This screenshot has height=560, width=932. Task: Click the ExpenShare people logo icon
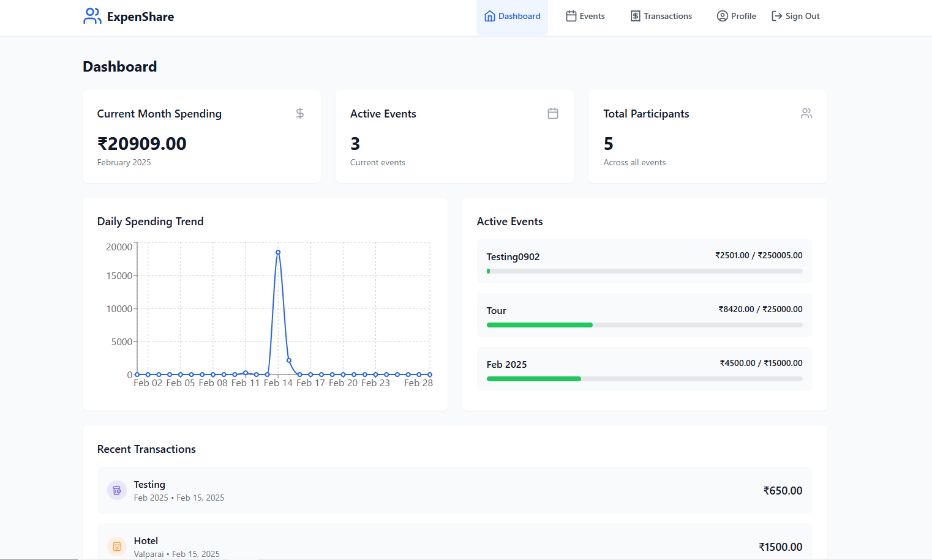(x=92, y=16)
